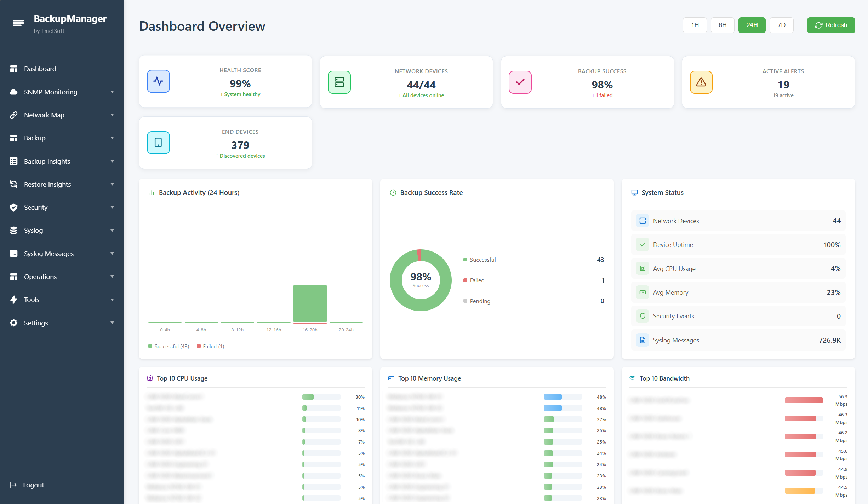Expand the Operations menu arrow
This screenshot has width=868, height=504.
pos(112,277)
